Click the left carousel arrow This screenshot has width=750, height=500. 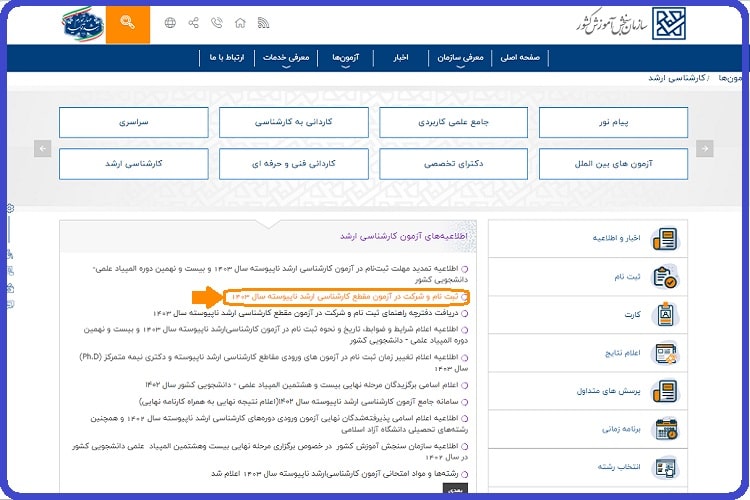tap(43, 148)
